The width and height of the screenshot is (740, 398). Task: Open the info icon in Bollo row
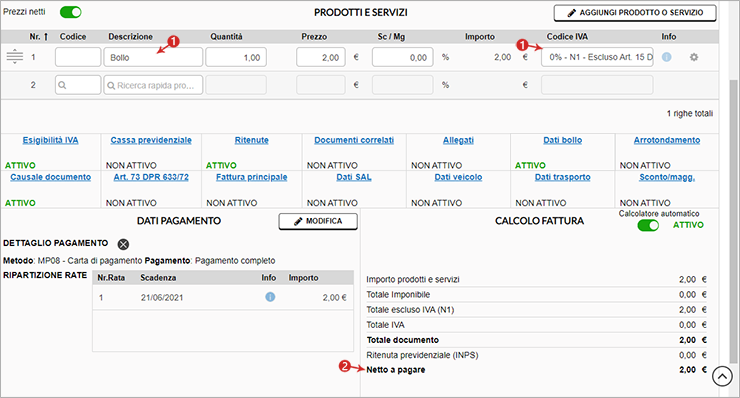coord(666,57)
